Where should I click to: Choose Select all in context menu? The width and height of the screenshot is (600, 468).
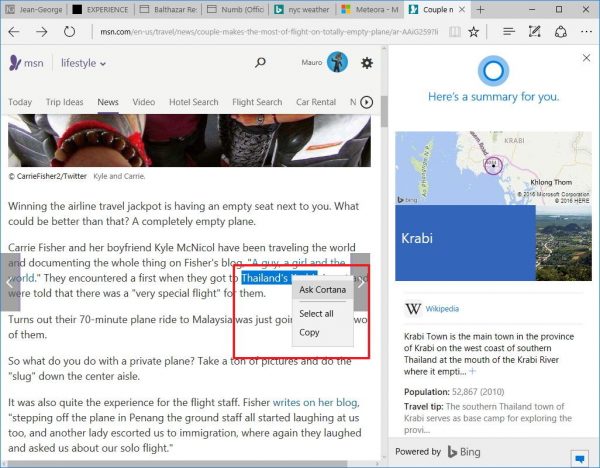click(316, 313)
